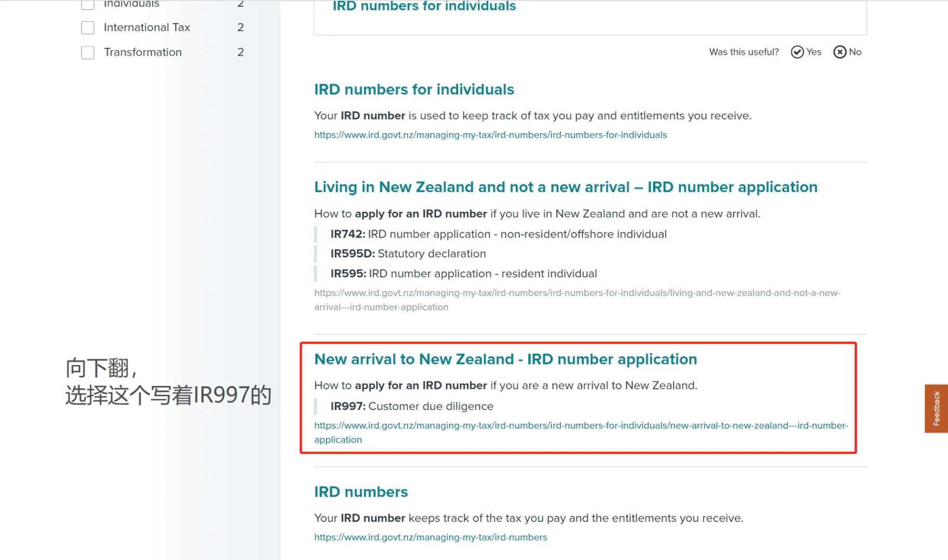Open 'Living in New Zealand' IRD application heading
Screen dimensions: 948x560
[x=565, y=187]
